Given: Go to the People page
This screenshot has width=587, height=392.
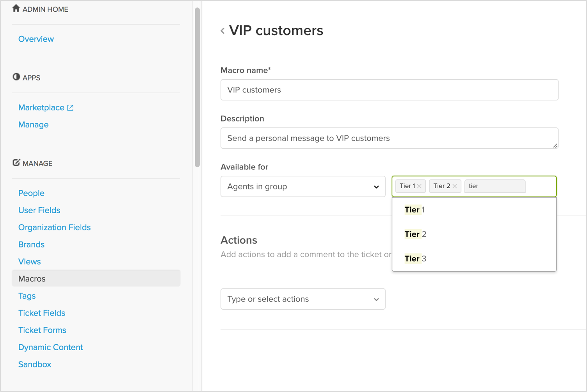Looking at the screenshot, I should 31,193.
